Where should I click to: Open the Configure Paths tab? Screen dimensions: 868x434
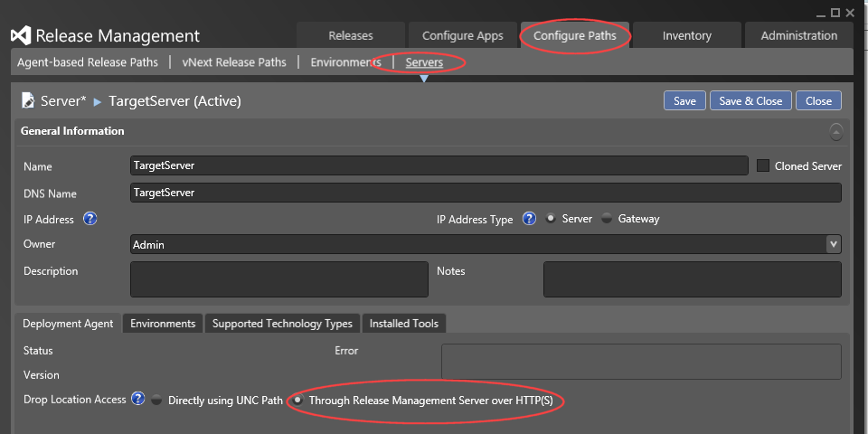pyautogui.click(x=575, y=35)
